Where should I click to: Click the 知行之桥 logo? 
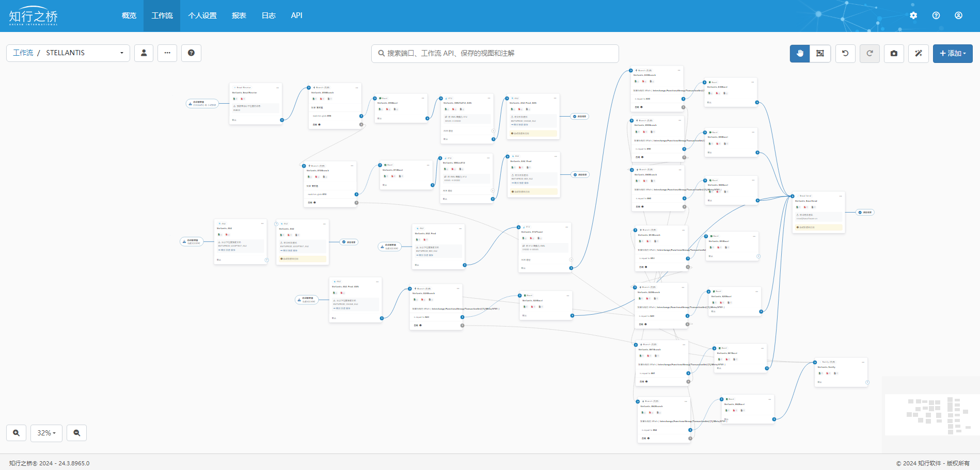pos(34,16)
